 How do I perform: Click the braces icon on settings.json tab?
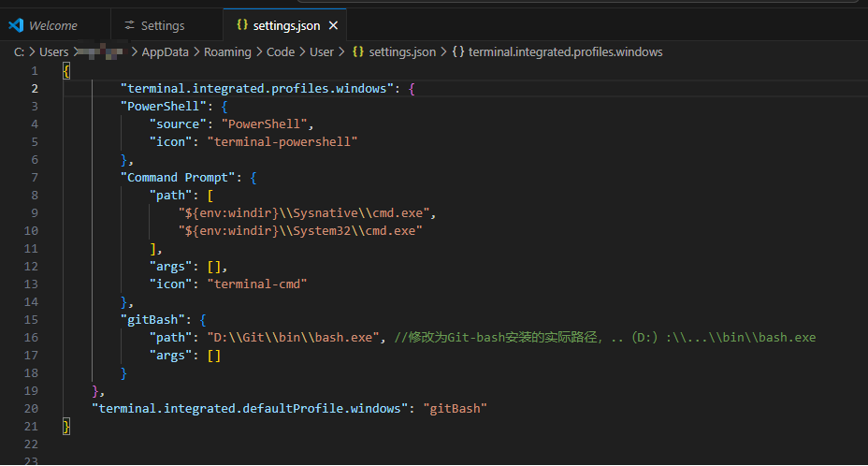pyautogui.click(x=242, y=24)
